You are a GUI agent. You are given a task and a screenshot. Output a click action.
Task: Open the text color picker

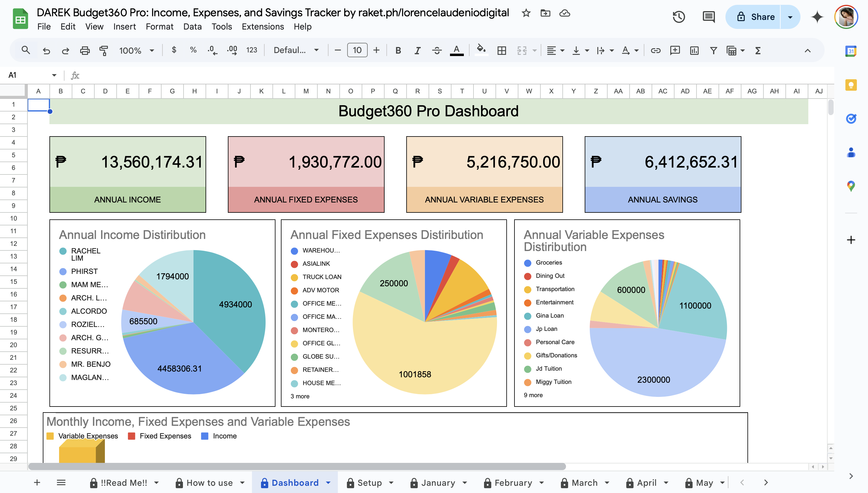pos(456,50)
